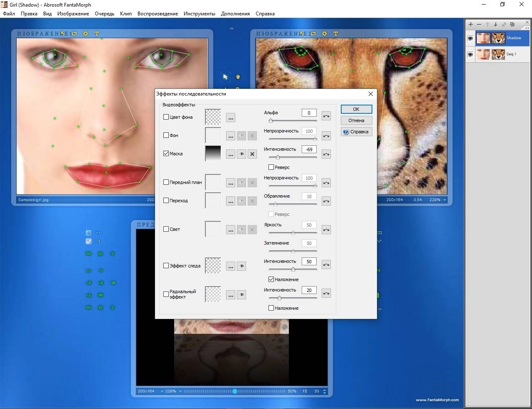This screenshot has width=532, height=409.
Task: Reset the Яркость value with its reset button
Action: (326, 230)
